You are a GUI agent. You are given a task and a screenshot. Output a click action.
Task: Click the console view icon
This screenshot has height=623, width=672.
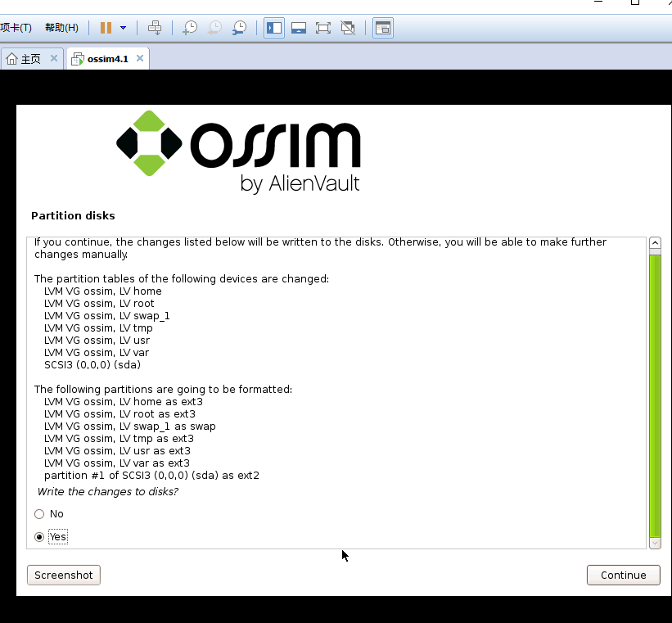click(383, 28)
